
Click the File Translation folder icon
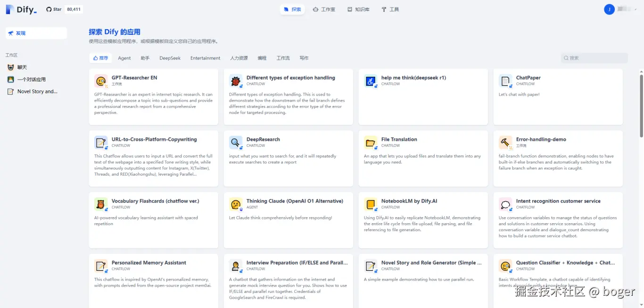(371, 143)
